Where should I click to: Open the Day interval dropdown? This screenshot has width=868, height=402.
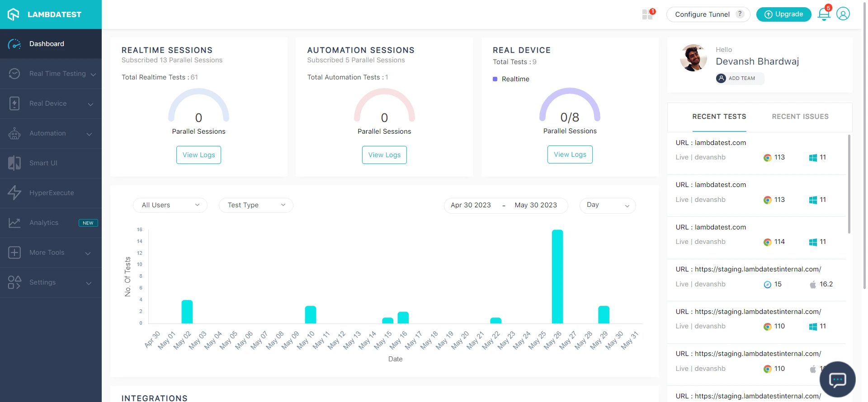pos(608,205)
